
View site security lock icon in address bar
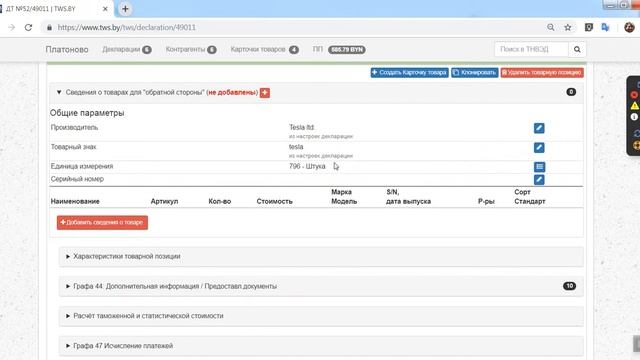click(49, 27)
